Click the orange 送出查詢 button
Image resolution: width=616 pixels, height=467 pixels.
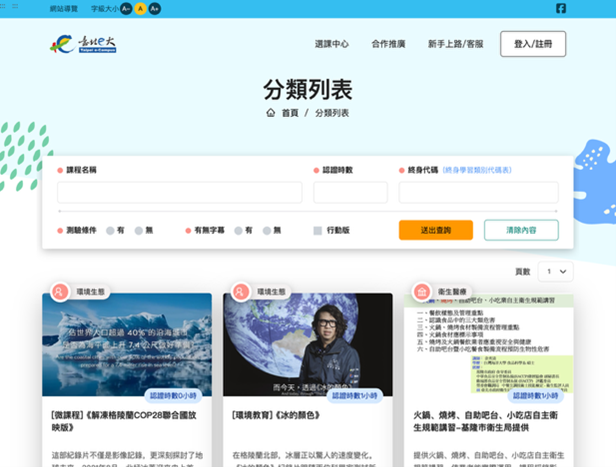(436, 230)
